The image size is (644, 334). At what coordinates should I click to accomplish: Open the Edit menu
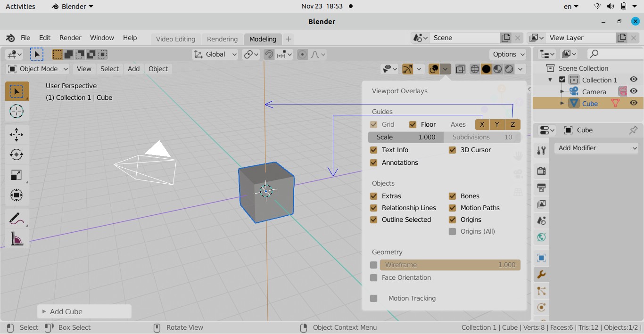[x=45, y=38]
